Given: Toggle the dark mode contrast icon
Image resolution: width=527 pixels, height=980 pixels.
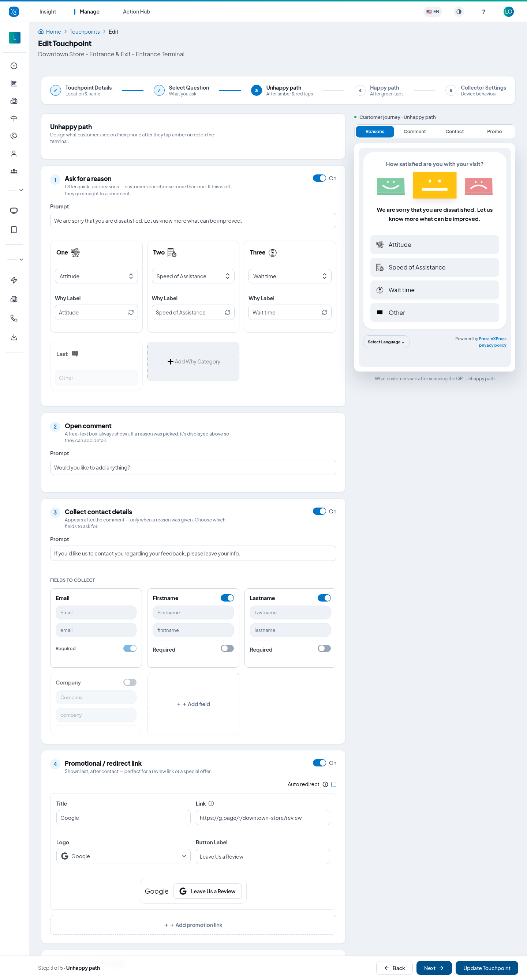Looking at the screenshot, I should coord(459,12).
